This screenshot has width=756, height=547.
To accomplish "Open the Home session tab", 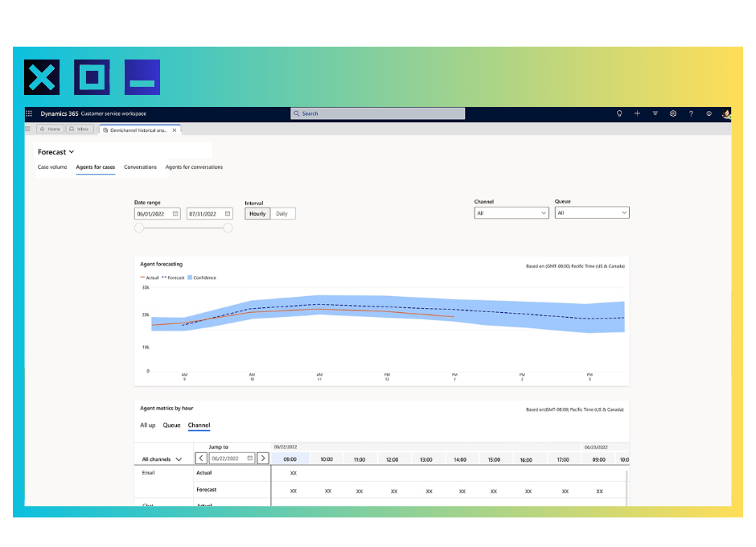I will [x=50, y=129].
